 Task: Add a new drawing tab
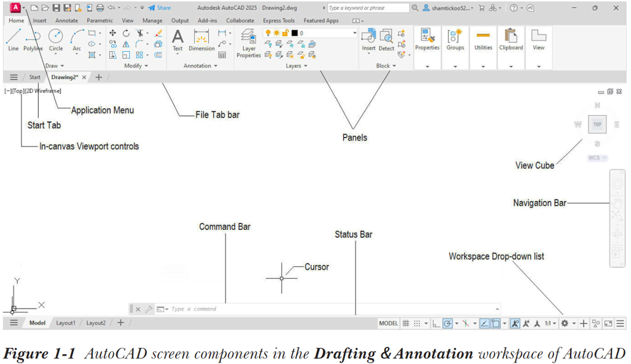tap(99, 77)
